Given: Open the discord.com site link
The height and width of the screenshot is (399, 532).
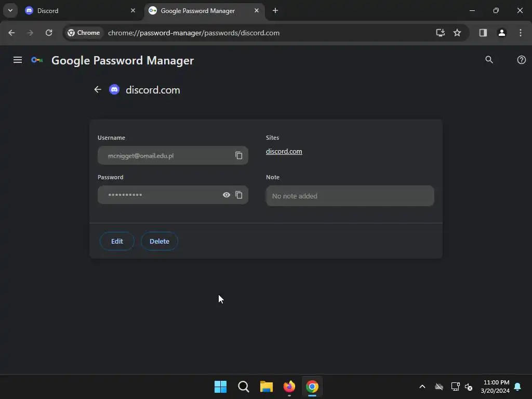Looking at the screenshot, I should click(x=284, y=152).
